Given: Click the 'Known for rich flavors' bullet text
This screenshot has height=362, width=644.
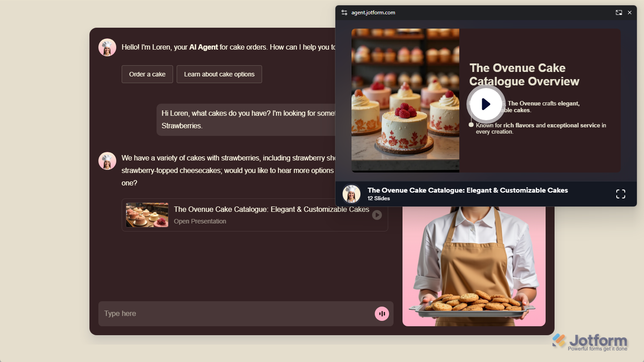Looking at the screenshot, I should coord(541,128).
